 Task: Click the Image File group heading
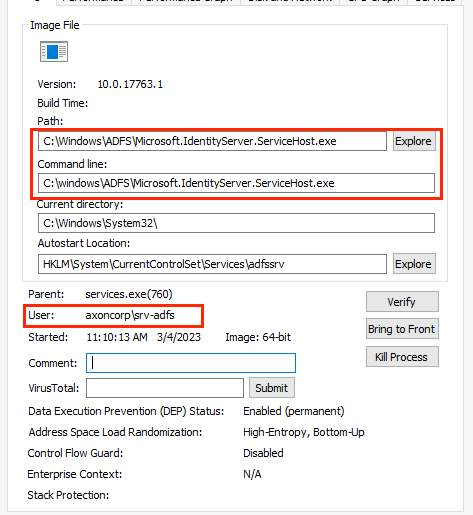pos(55,25)
